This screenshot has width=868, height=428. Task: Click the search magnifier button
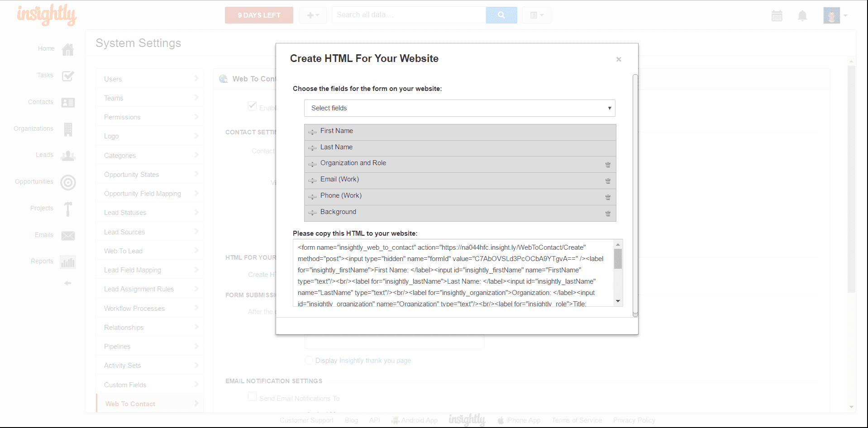[501, 15]
